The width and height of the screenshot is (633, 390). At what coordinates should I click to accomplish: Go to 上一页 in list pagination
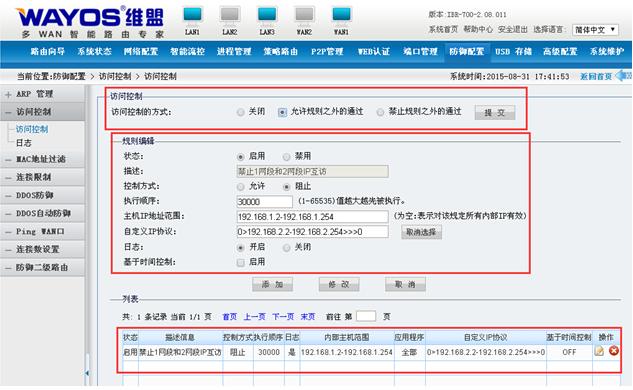(x=255, y=317)
